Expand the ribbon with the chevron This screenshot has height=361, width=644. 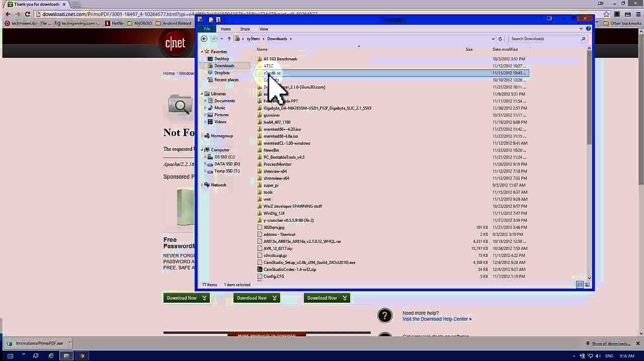point(581,29)
